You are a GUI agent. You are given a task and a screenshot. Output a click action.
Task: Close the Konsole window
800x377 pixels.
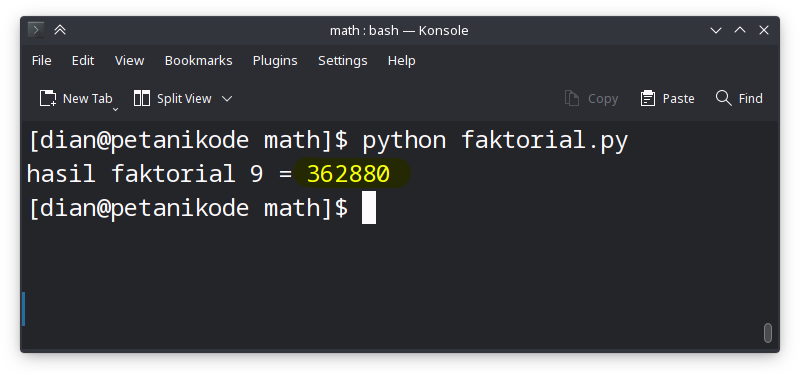(764, 31)
